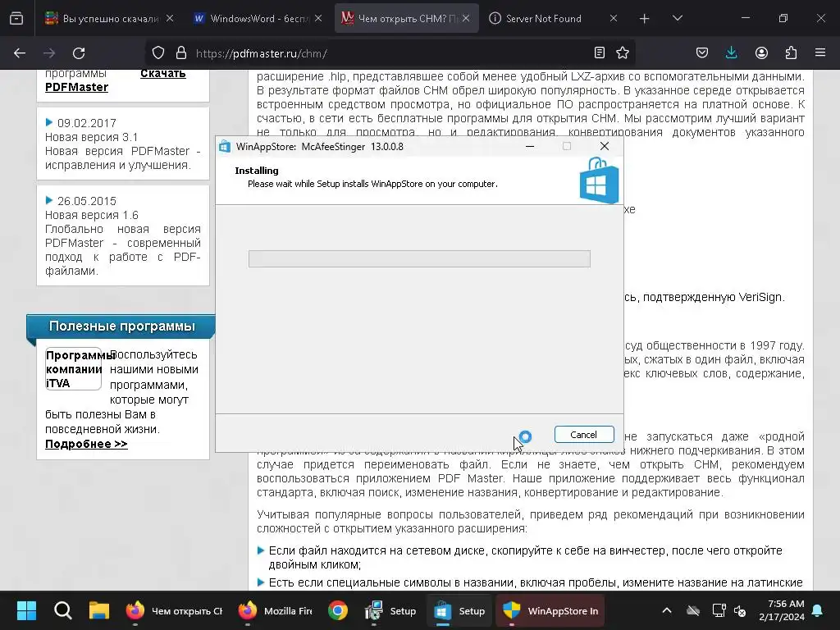Close the WindowsWord tab
Viewport: 840px width, 630px height.
click(318, 18)
